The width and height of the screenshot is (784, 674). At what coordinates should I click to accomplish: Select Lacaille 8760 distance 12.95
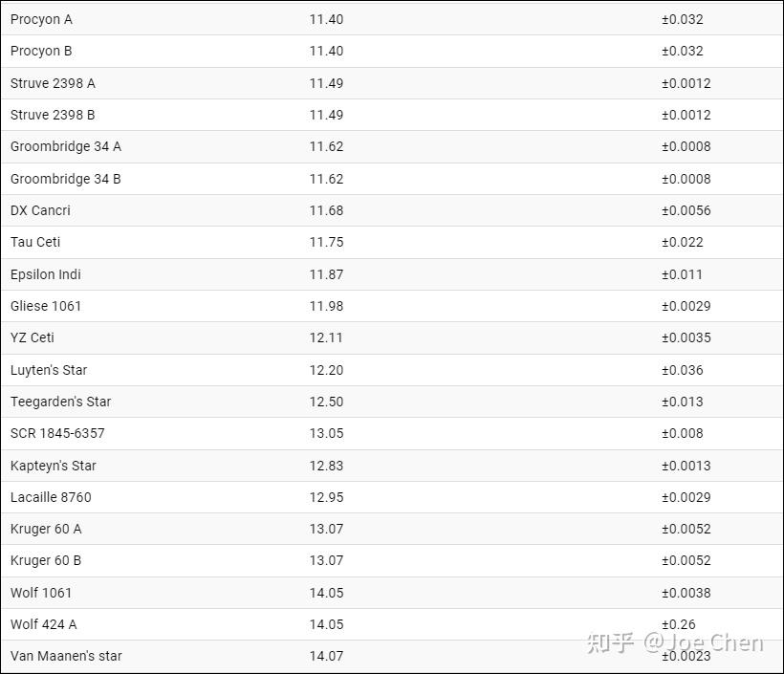coord(326,497)
